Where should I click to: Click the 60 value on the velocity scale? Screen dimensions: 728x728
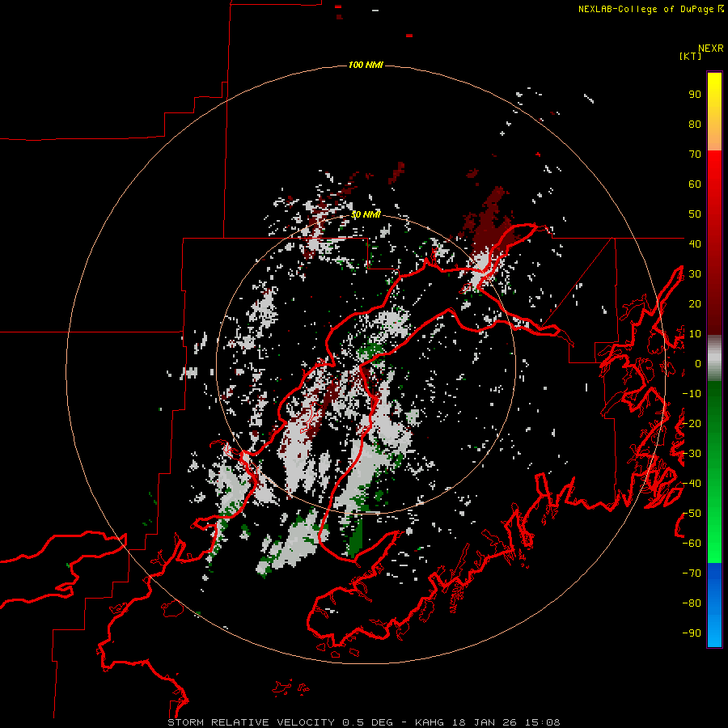(x=695, y=184)
